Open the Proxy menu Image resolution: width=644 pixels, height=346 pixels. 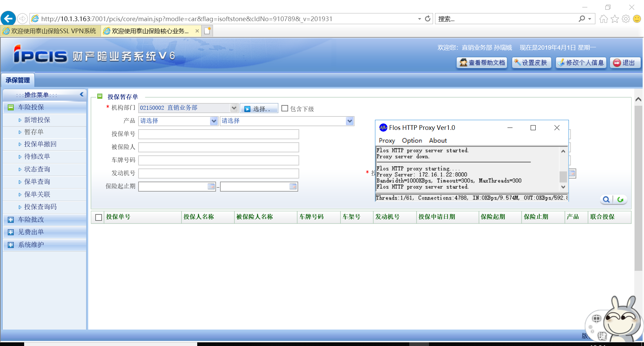click(x=387, y=141)
